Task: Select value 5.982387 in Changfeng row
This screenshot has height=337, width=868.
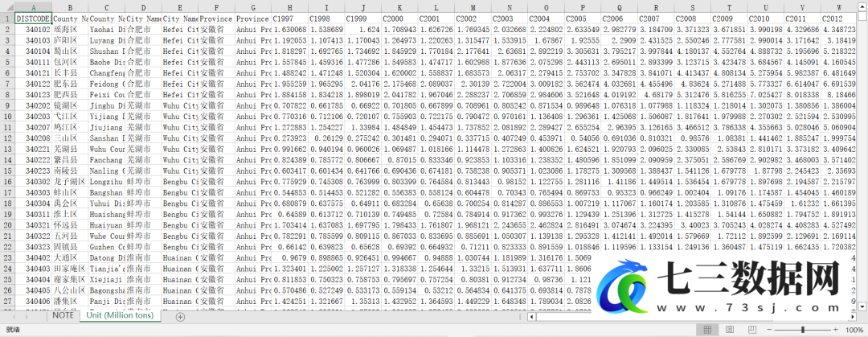Action: [x=803, y=73]
